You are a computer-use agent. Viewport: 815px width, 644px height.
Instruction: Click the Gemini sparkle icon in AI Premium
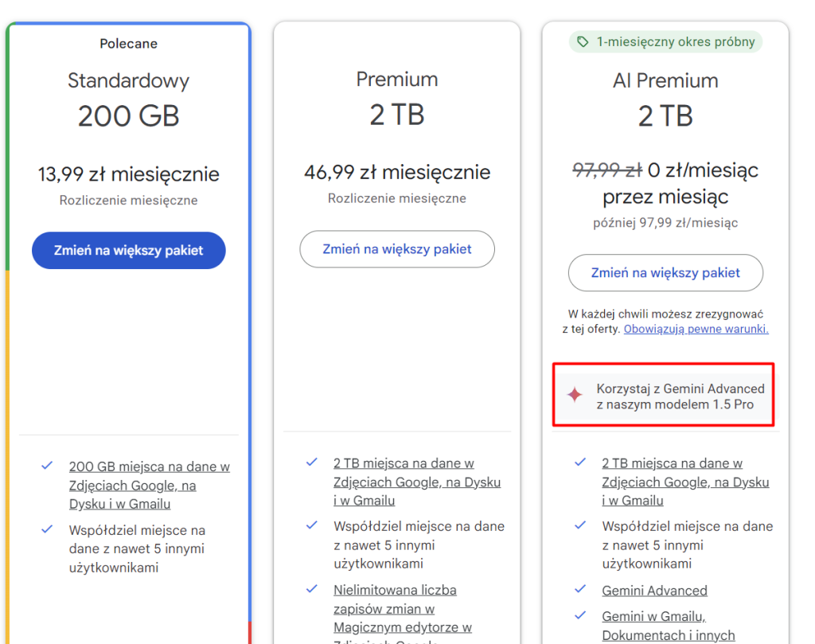[x=575, y=395]
